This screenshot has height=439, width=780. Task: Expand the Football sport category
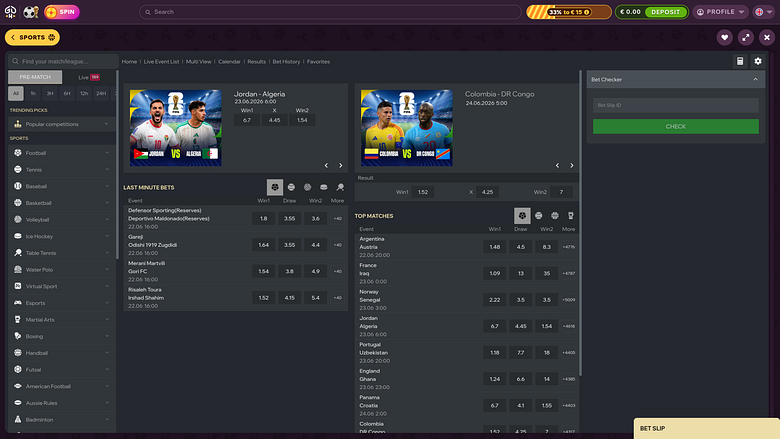[x=61, y=153]
